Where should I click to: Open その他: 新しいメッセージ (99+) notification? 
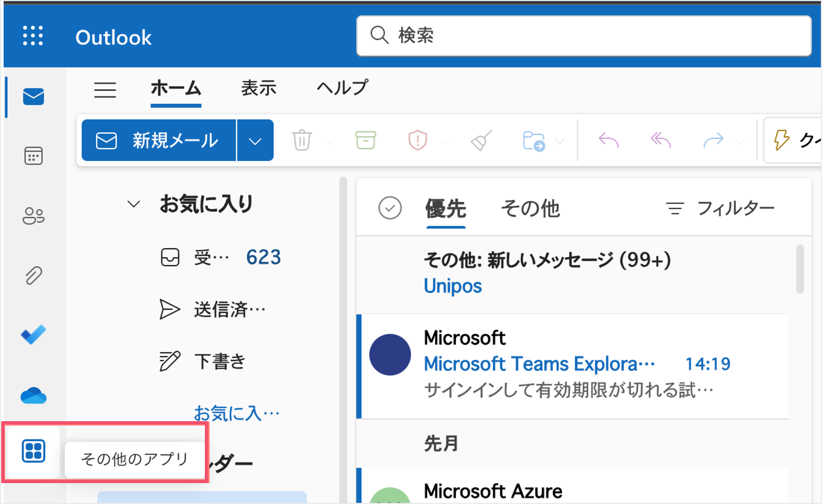tap(547, 260)
